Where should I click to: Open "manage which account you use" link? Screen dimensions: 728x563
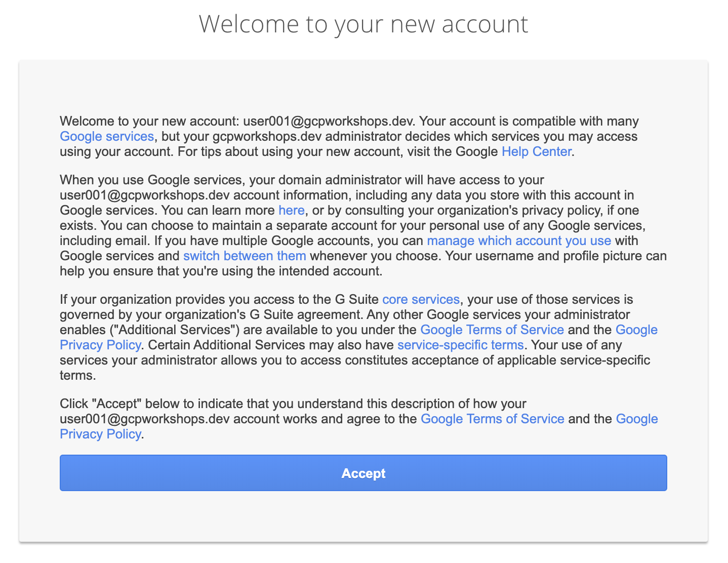click(x=519, y=240)
